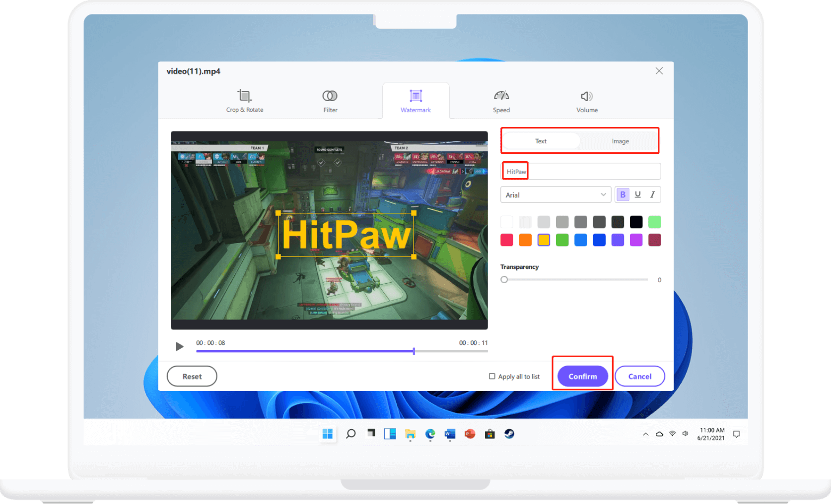Close the video(11).mp4 edit dialog
The height and width of the screenshot is (504, 831).
tap(659, 71)
